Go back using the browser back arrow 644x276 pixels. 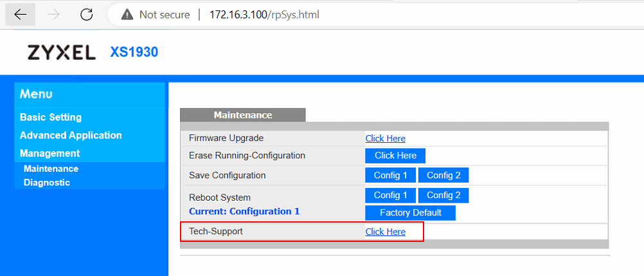tap(20, 15)
